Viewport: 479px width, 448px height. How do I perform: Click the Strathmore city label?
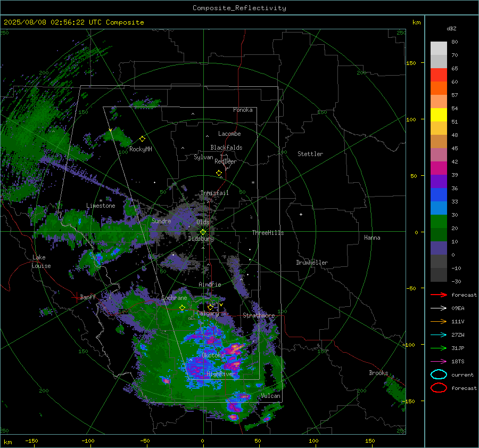click(x=259, y=315)
